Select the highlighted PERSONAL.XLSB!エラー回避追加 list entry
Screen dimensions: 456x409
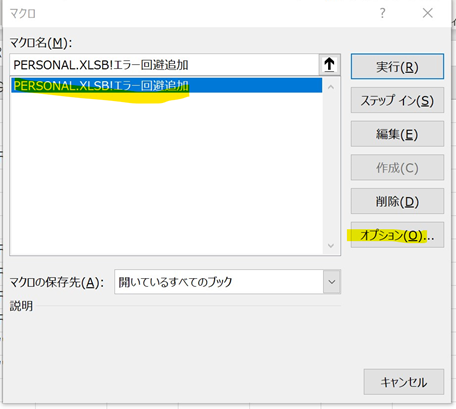[167, 86]
